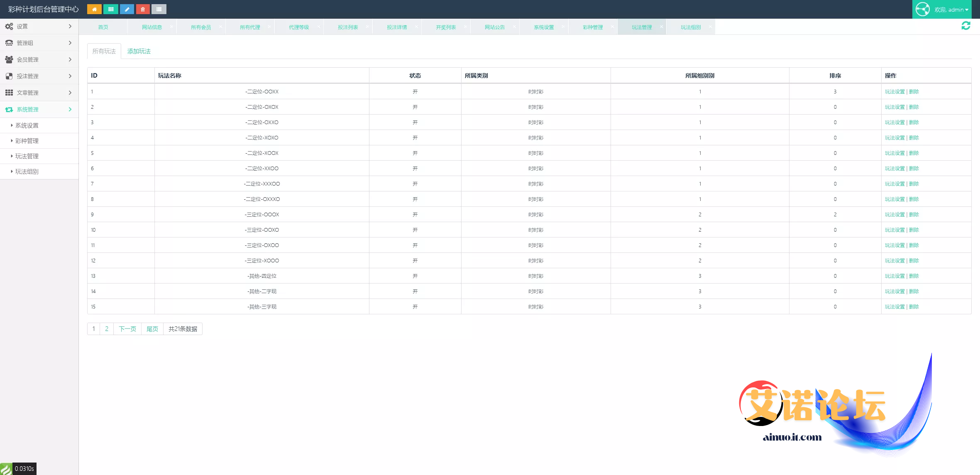
Task: Click the gray list icon button
Action: (159, 9)
